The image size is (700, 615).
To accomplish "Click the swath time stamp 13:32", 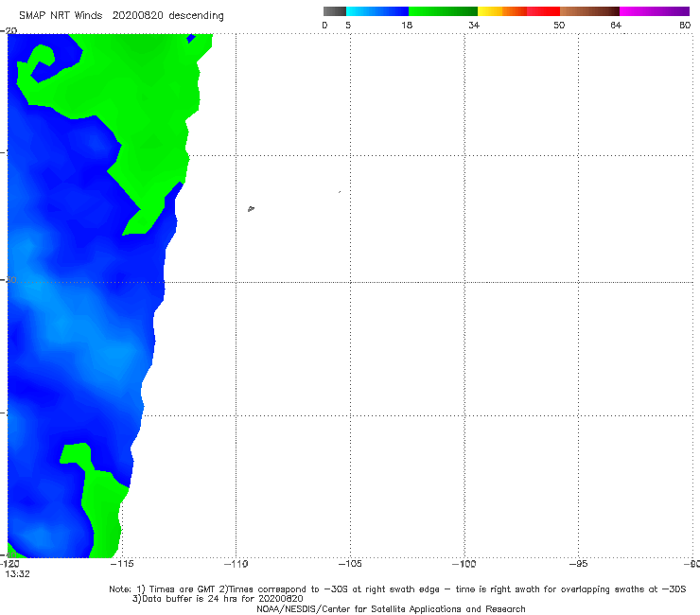I will (x=17, y=574).
